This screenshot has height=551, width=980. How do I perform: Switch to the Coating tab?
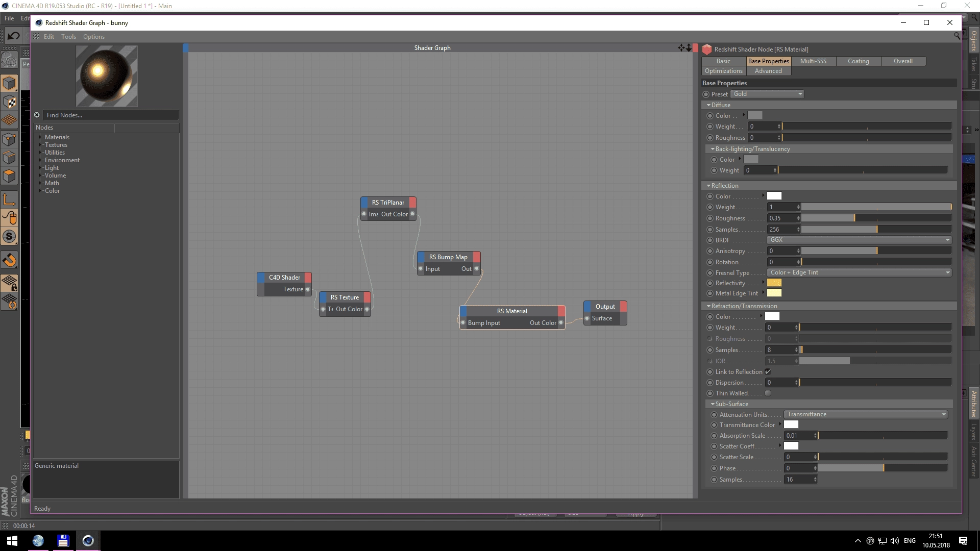[858, 61]
